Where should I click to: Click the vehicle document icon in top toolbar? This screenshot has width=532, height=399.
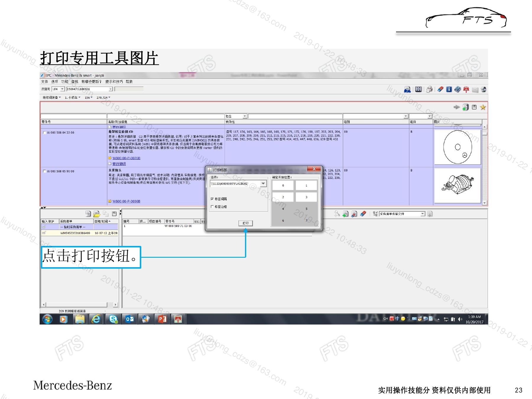click(407, 89)
